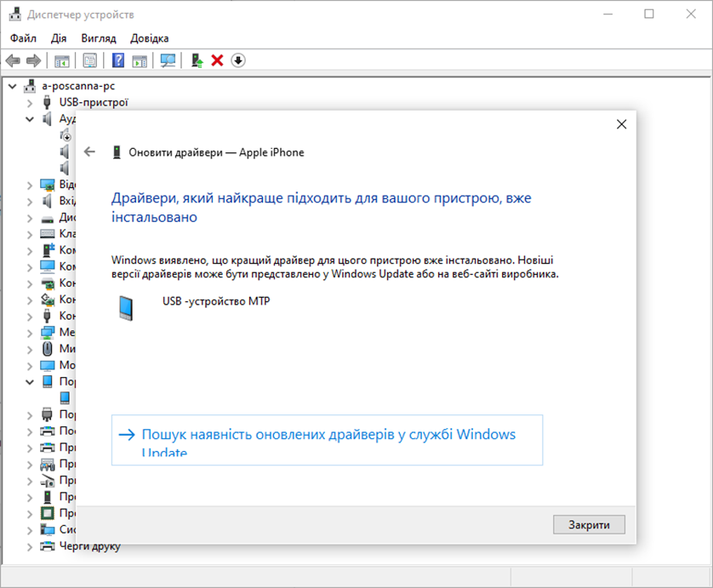Select the system devices icon beside Сис

pyautogui.click(x=48, y=530)
